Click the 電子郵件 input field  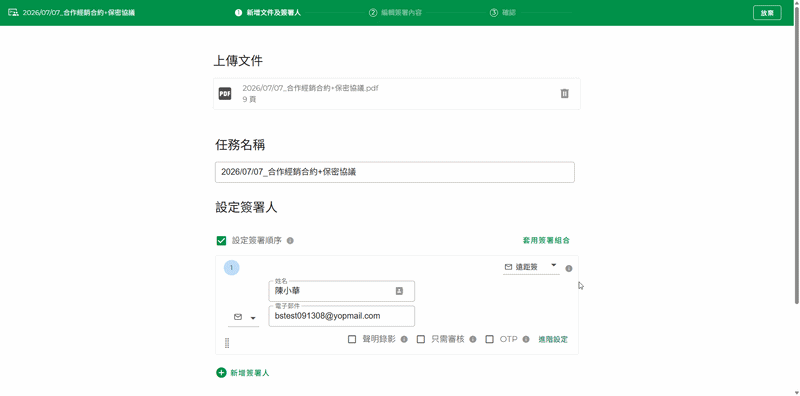coord(341,316)
